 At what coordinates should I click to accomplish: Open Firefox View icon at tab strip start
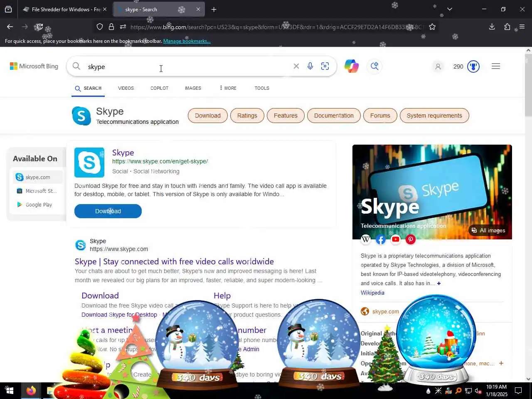8,9
